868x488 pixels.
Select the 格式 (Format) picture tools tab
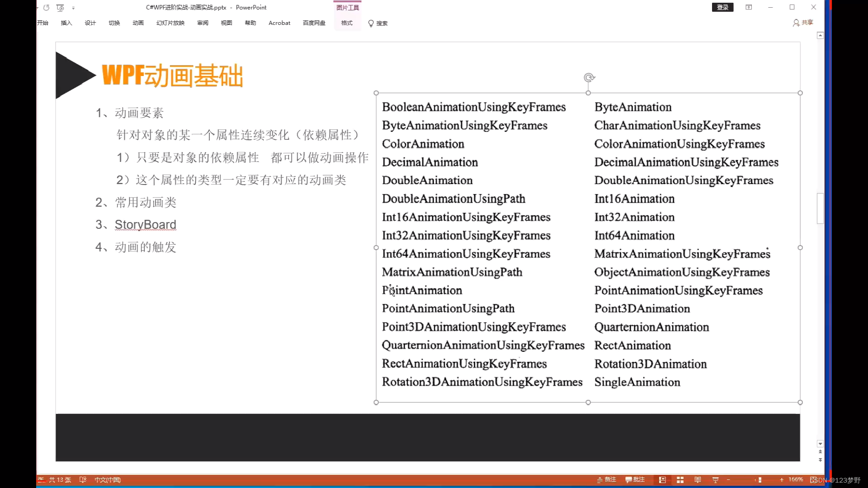(x=347, y=23)
